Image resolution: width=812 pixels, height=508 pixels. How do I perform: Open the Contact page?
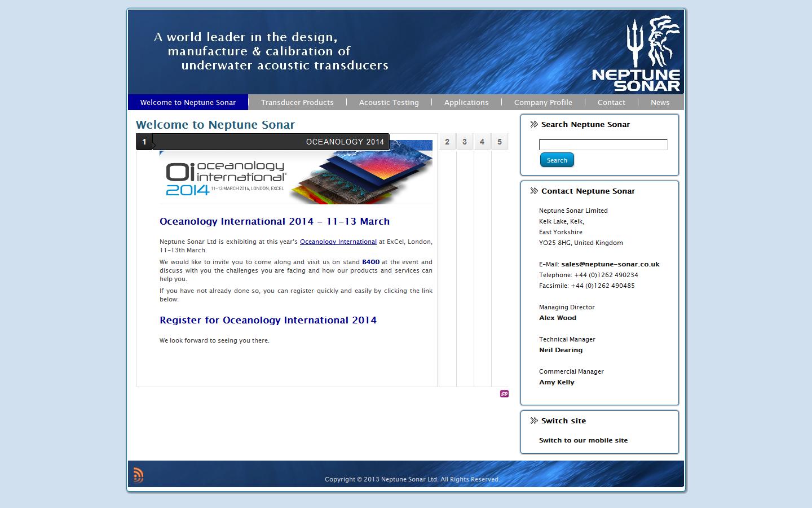pyautogui.click(x=611, y=102)
